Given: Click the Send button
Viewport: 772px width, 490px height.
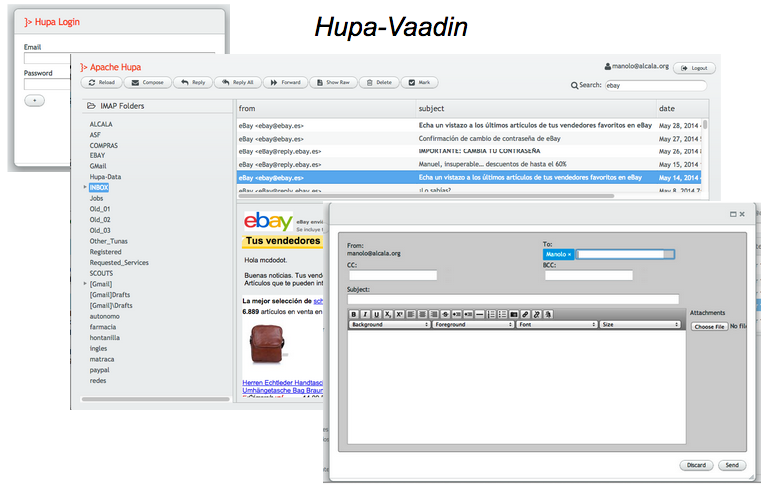Looking at the screenshot, I should 732,465.
